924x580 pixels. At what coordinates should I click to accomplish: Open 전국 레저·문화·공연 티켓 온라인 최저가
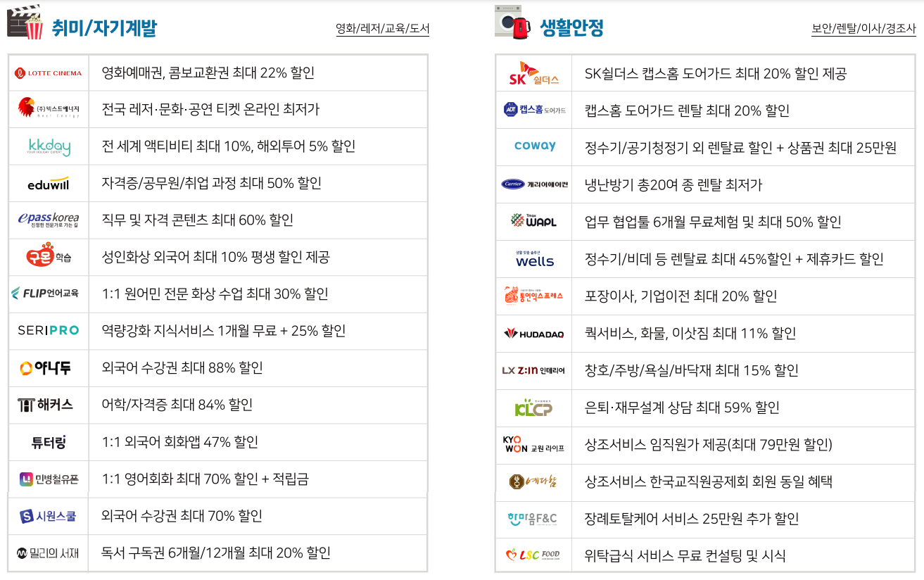(x=210, y=109)
